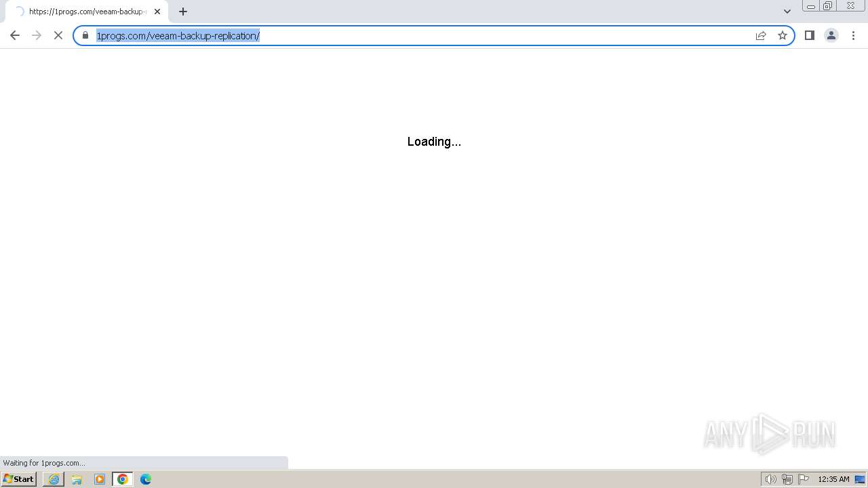Image resolution: width=868 pixels, height=488 pixels.
Task: Open Action Center flag icon
Action: 804,479
